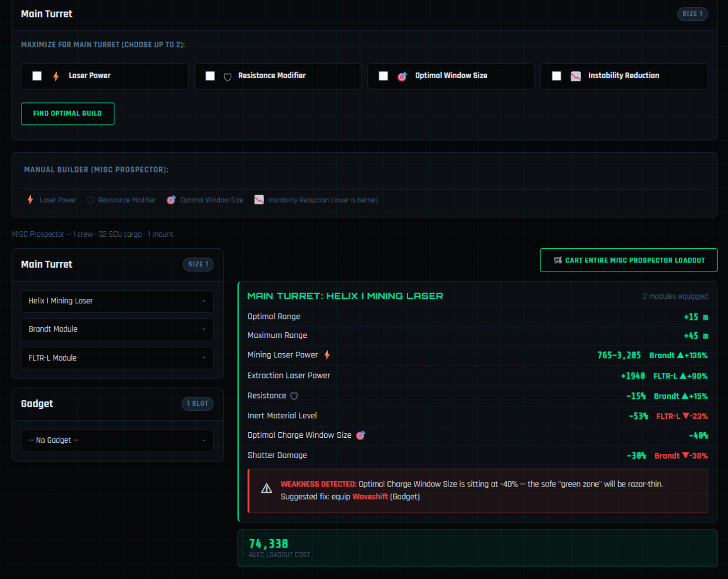Image resolution: width=728 pixels, height=579 pixels.
Task: Click the chart icon beside Instability Reduction checkbox
Action: (576, 76)
